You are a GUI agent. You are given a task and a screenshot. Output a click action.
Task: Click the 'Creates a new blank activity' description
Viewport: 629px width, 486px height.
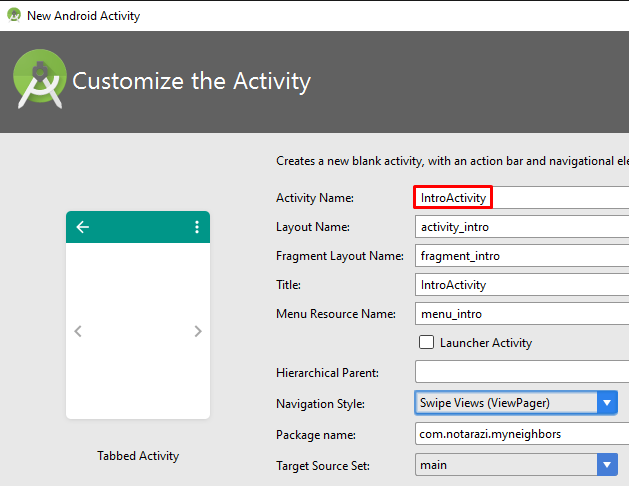pyautogui.click(x=452, y=161)
